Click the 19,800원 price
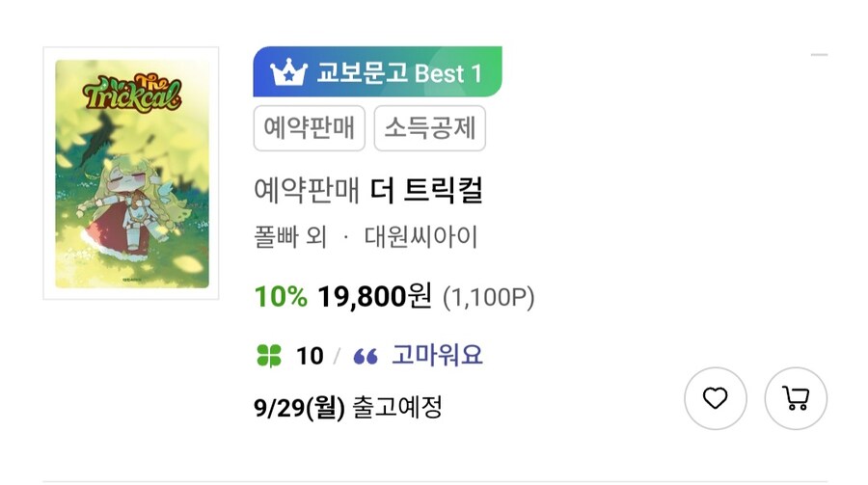 pyautogui.click(x=374, y=297)
